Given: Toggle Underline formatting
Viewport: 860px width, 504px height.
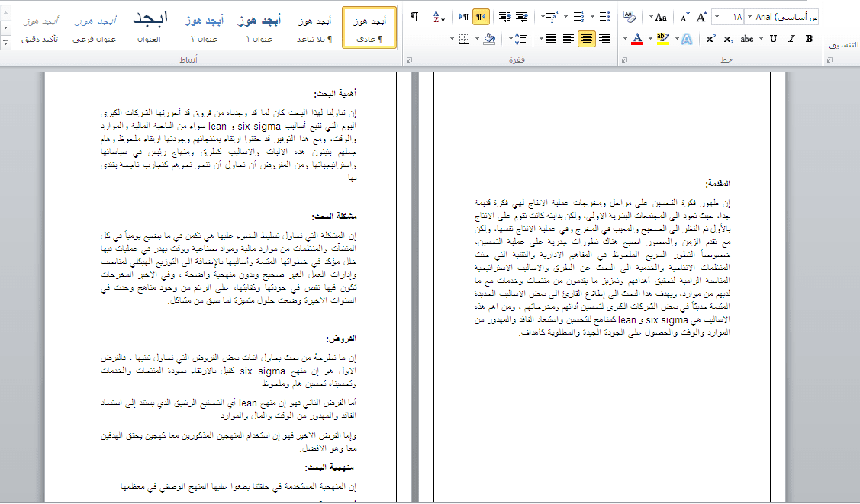Looking at the screenshot, I should (x=773, y=39).
